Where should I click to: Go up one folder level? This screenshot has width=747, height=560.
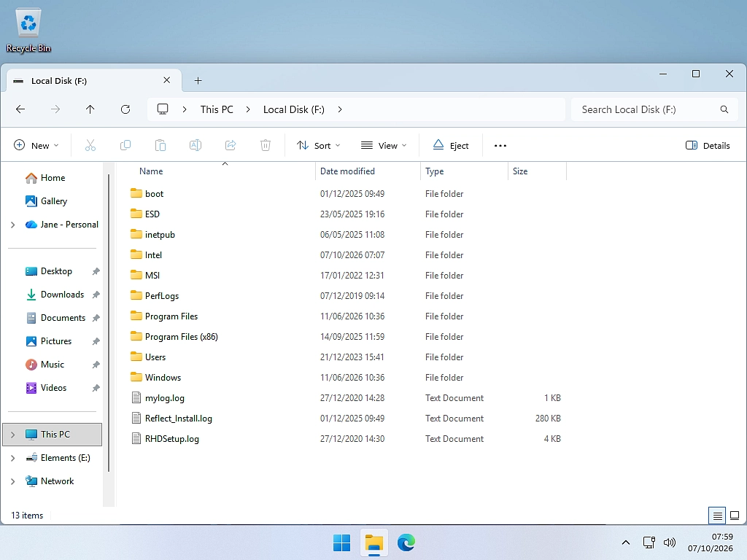[90, 109]
